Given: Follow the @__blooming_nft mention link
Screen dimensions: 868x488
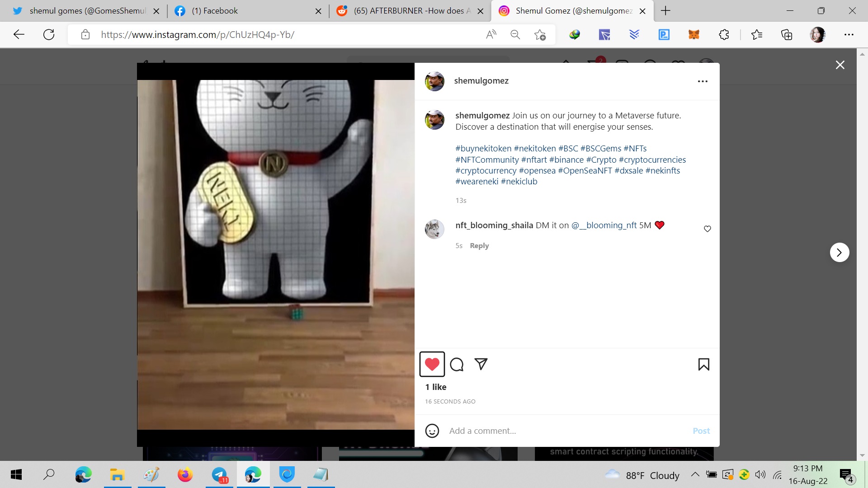Looking at the screenshot, I should (604, 225).
